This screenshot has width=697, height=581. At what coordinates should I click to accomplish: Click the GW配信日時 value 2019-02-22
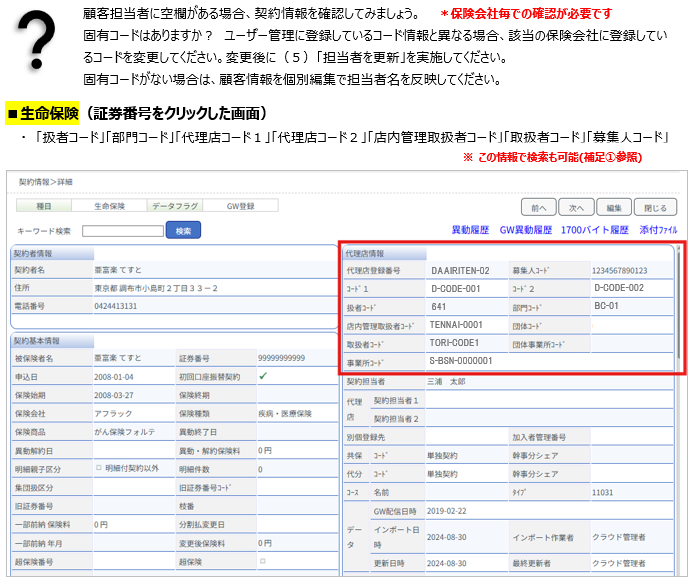(446, 511)
